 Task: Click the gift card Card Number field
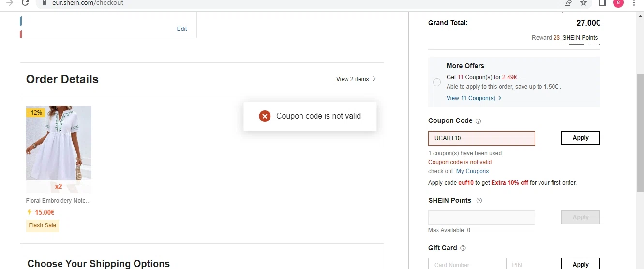[465, 264]
